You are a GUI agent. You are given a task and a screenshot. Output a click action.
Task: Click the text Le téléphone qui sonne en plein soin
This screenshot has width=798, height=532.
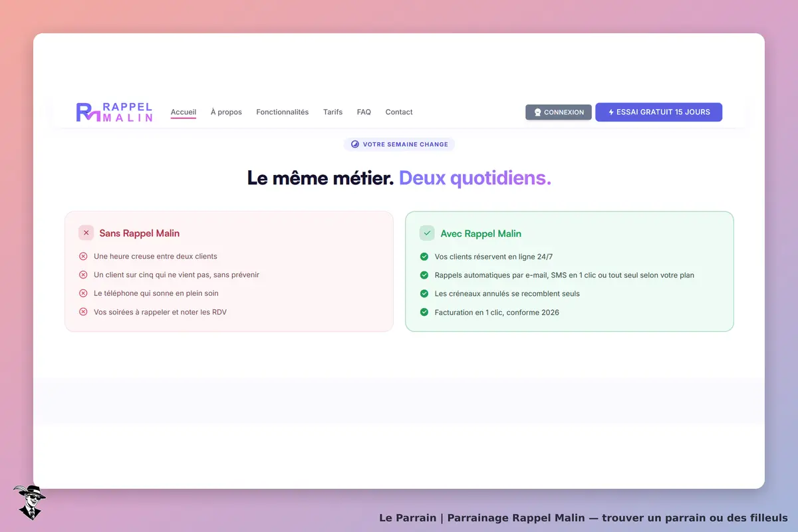tap(156, 293)
